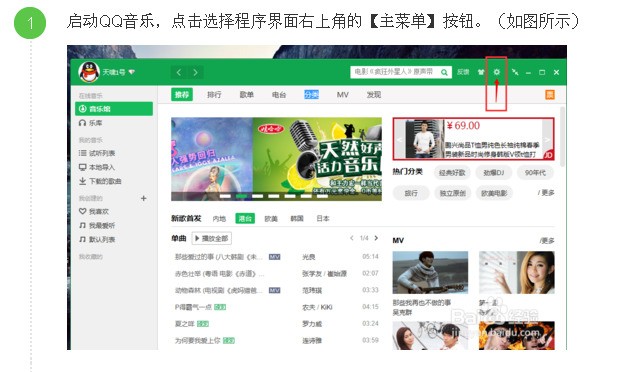Go to previous page of singles list
Image resolution: width=618 pixels, height=372 pixels.
point(352,238)
